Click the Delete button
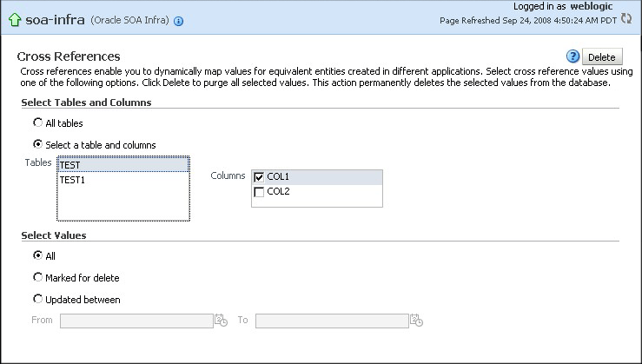 tap(602, 57)
